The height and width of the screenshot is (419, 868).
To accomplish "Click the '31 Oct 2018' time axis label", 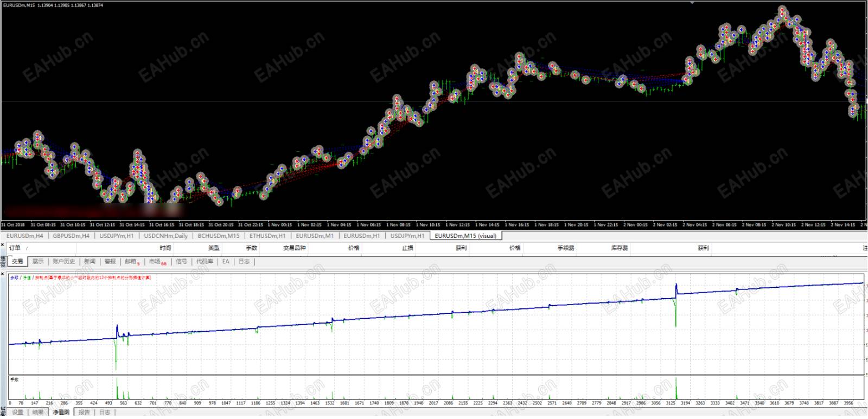I will click(x=12, y=224).
